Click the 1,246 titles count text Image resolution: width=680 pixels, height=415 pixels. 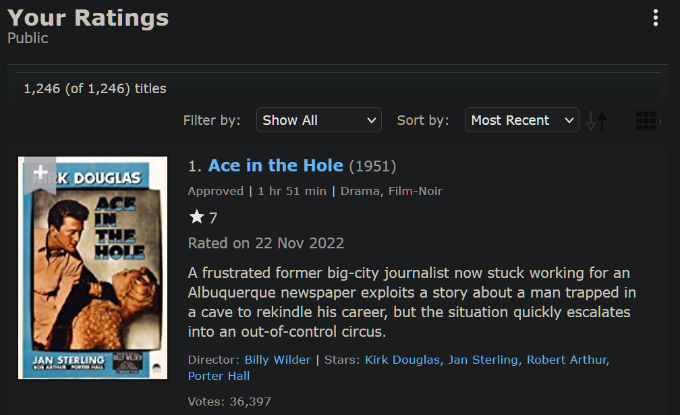click(x=95, y=88)
